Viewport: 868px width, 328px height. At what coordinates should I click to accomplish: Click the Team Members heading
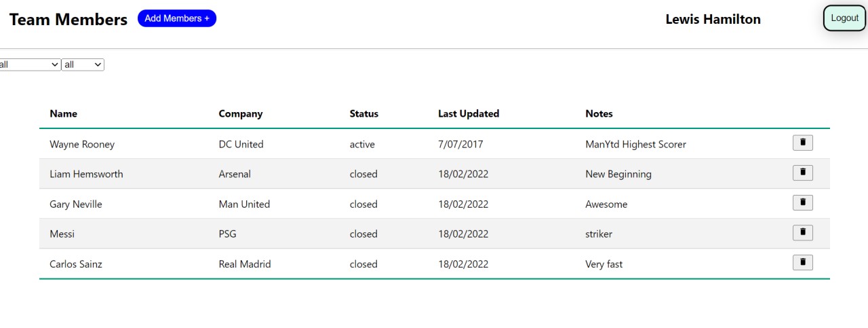[x=68, y=20]
